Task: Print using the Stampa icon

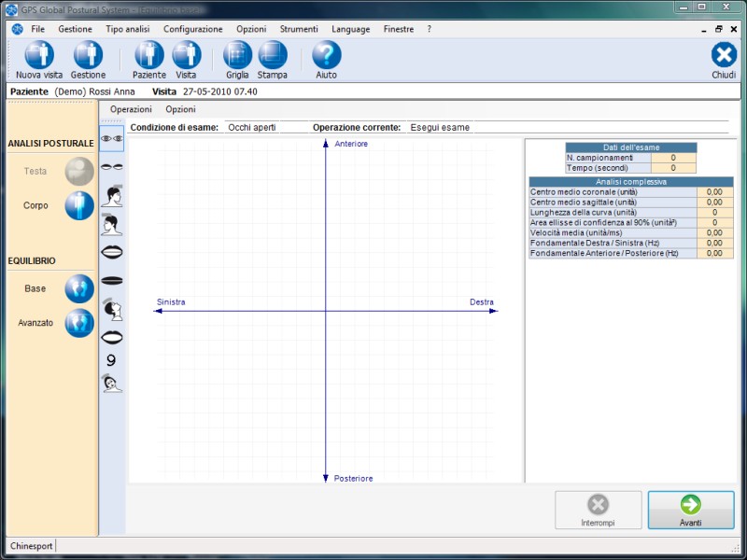Action: (x=273, y=56)
